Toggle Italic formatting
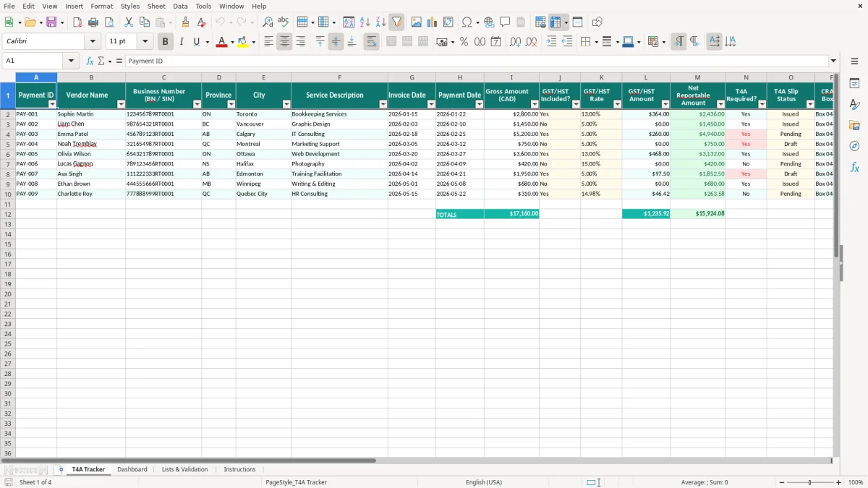The width and height of the screenshot is (868, 488). pos(182,42)
